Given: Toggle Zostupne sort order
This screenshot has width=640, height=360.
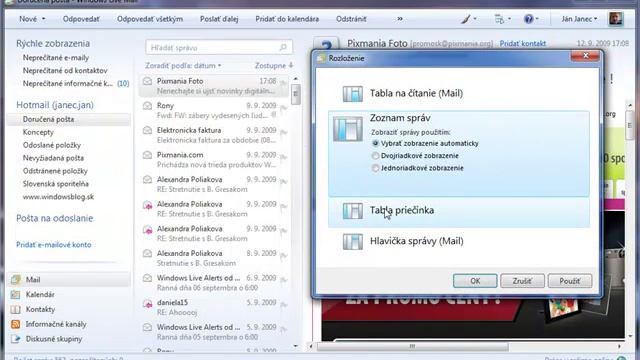Looking at the screenshot, I should pos(274,65).
